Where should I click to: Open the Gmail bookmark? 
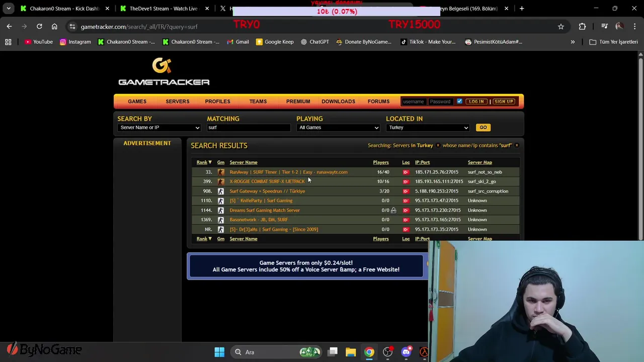click(237, 42)
